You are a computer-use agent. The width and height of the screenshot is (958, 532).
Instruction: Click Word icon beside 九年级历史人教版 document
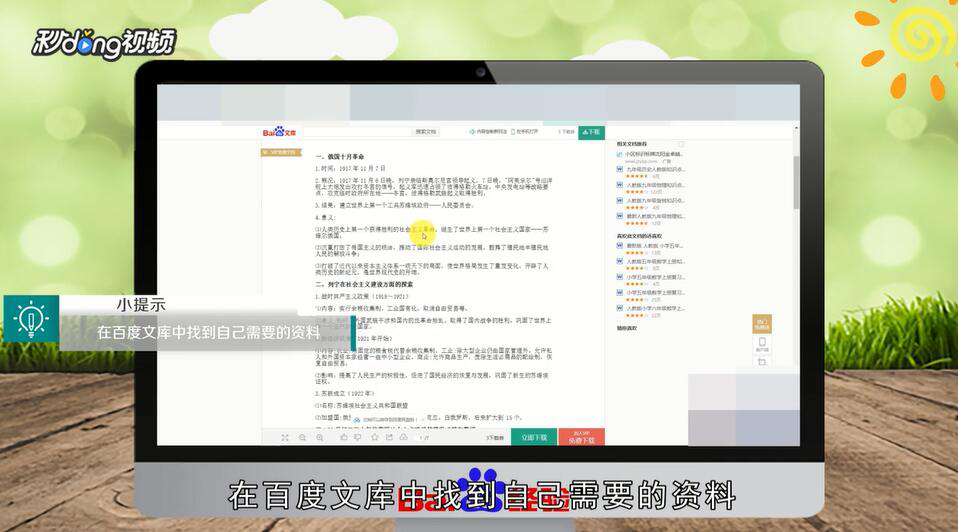point(620,169)
